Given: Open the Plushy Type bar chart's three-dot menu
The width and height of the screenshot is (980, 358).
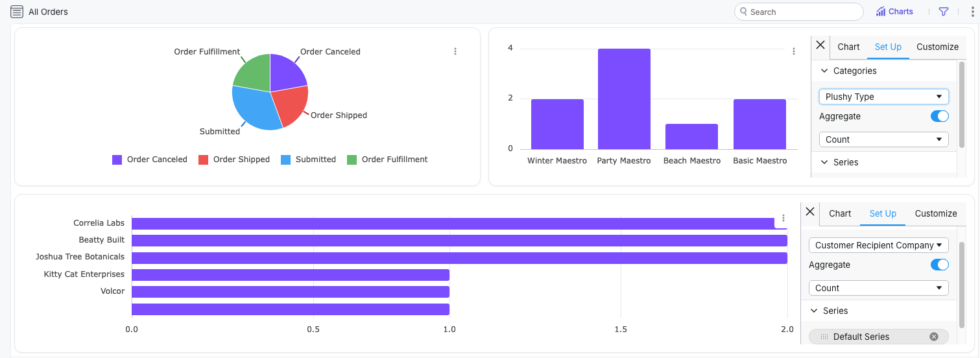Looking at the screenshot, I should click(794, 51).
